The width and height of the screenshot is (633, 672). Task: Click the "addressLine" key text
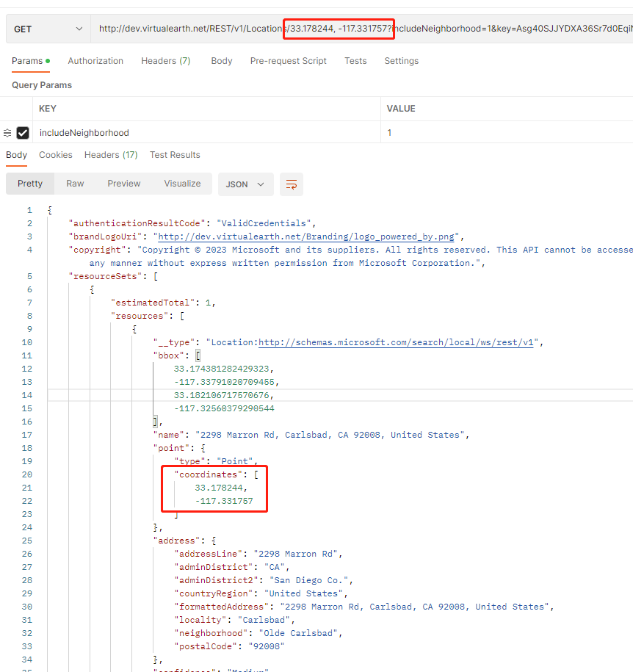(x=209, y=554)
